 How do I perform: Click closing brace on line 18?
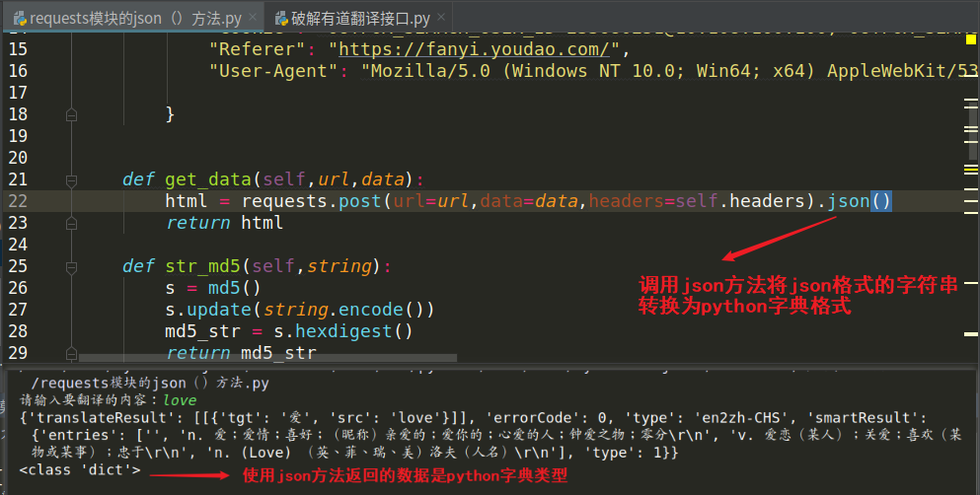click(x=170, y=114)
